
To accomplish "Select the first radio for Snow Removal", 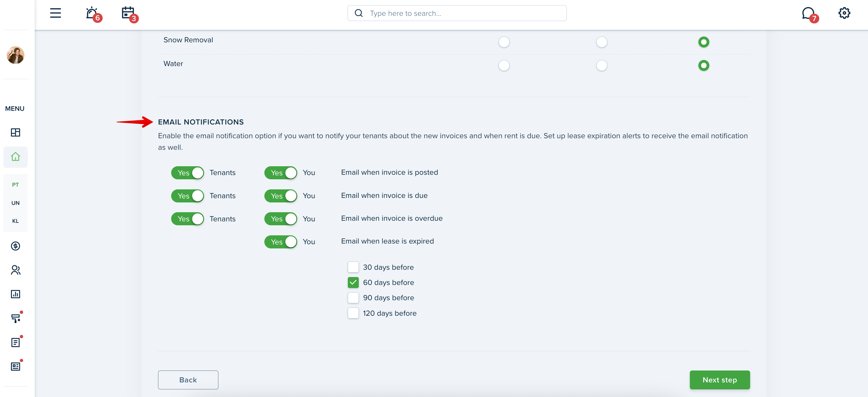I will coord(504,42).
